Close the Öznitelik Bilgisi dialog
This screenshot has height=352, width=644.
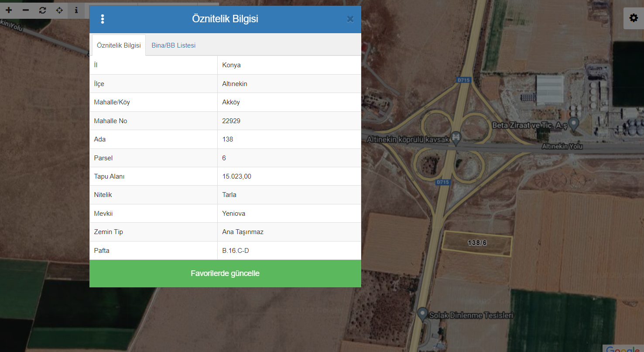[350, 19]
